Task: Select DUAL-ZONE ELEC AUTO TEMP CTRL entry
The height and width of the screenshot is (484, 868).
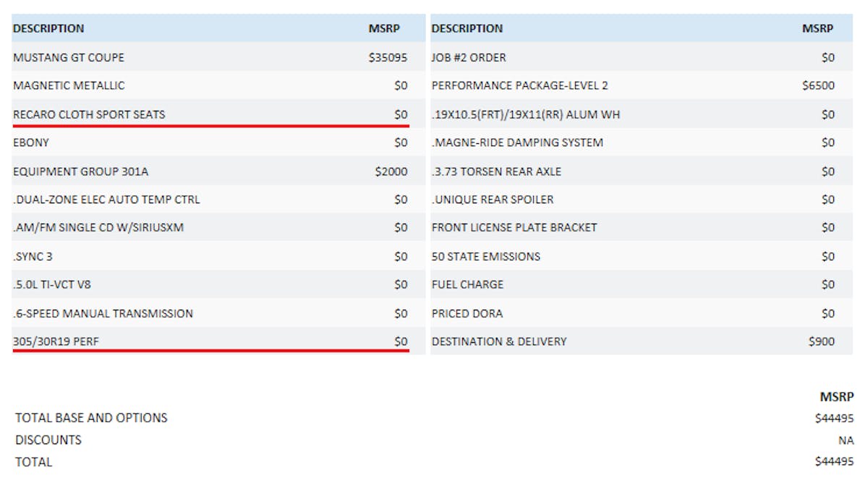Action: pos(106,199)
